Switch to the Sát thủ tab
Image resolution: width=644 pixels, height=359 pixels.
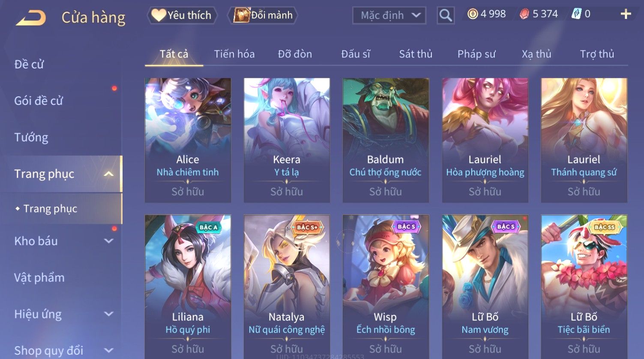pyautogui.click(x=416, y=54)
